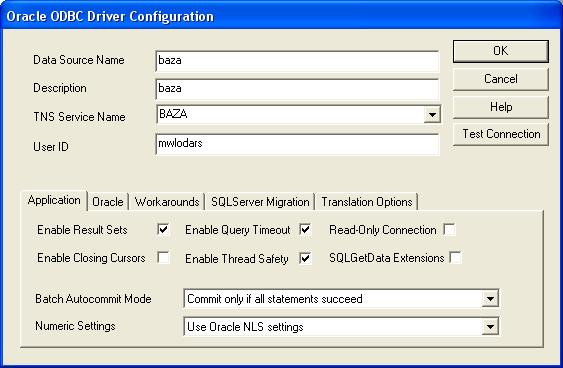This screenshot has width=563, height=368.
Task: Cancel the ODBC driver configuration
Action: point(501,79)
